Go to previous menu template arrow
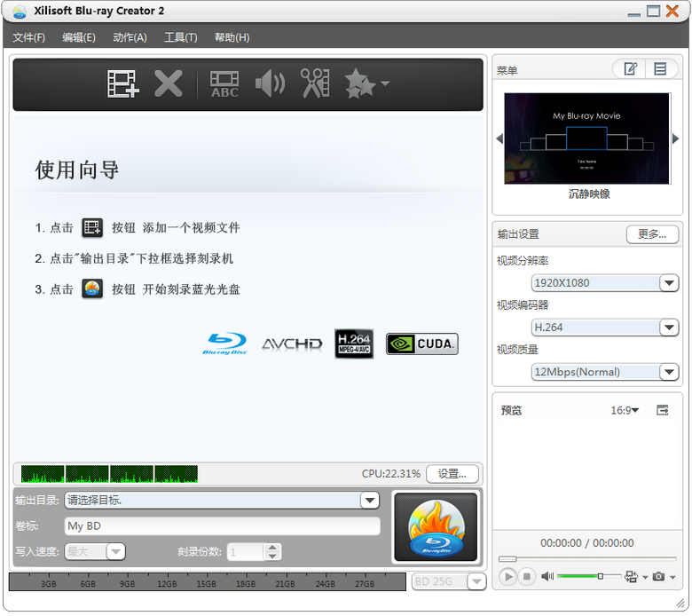This screenshot has width=692, height=616. click(x=499, y=138)
